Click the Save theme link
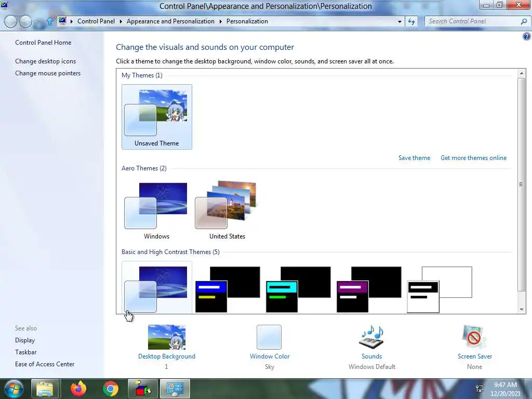Viewport: 532px width, 399px height. [414, 158]
